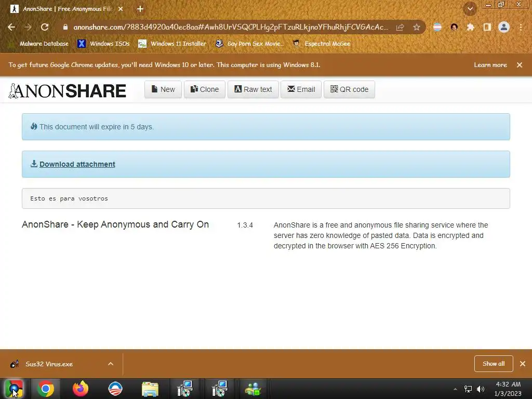
Task: Open a new browser tab
Action: tap(140, 9)
